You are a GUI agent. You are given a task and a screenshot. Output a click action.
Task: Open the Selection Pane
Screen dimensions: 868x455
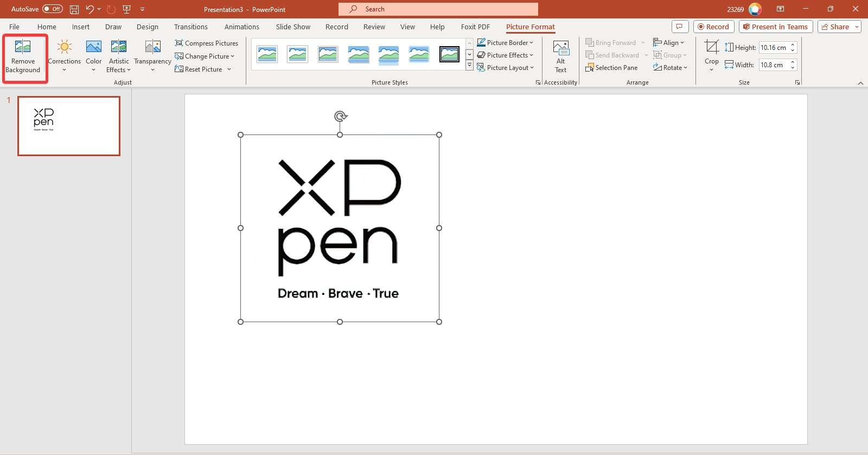point(611,68)
